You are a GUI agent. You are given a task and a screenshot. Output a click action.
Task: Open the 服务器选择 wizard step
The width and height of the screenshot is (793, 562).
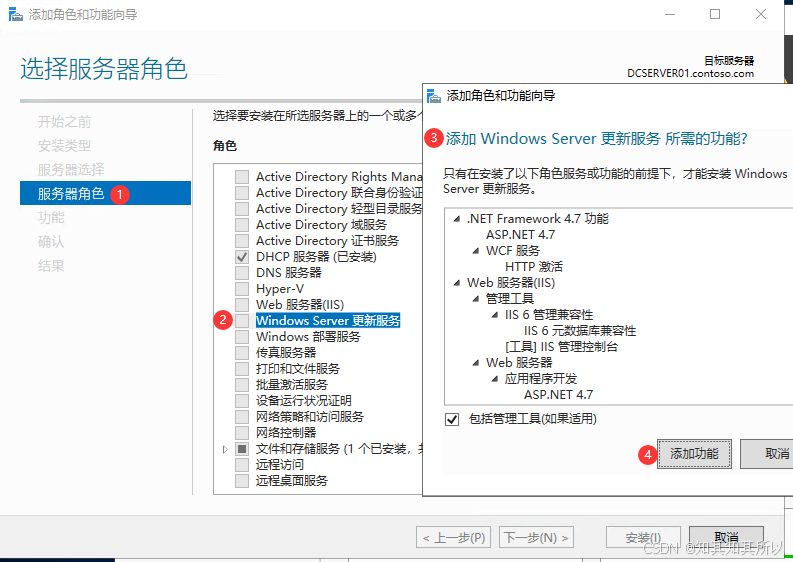(x=71, y=169)
